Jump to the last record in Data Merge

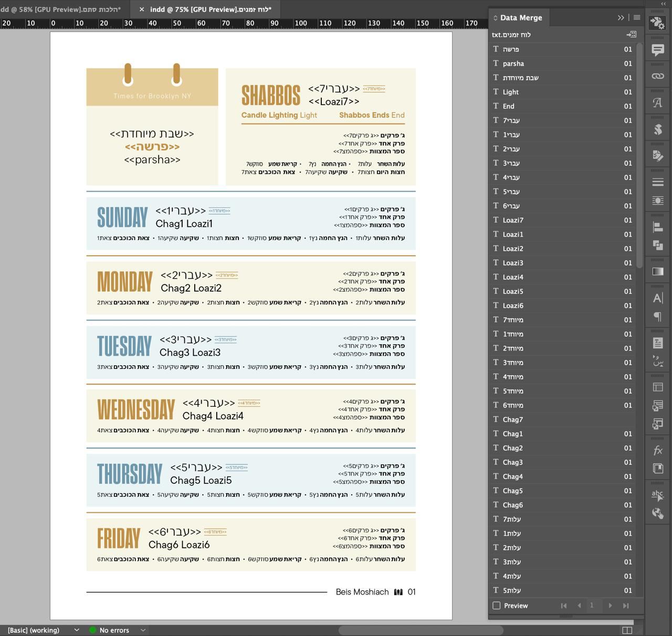[626, 606]
